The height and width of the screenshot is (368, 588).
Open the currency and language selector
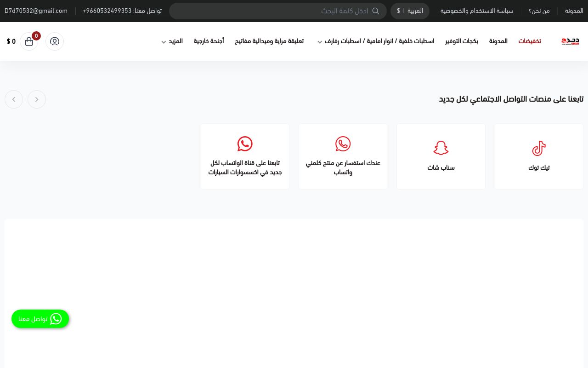coord(410,11)
